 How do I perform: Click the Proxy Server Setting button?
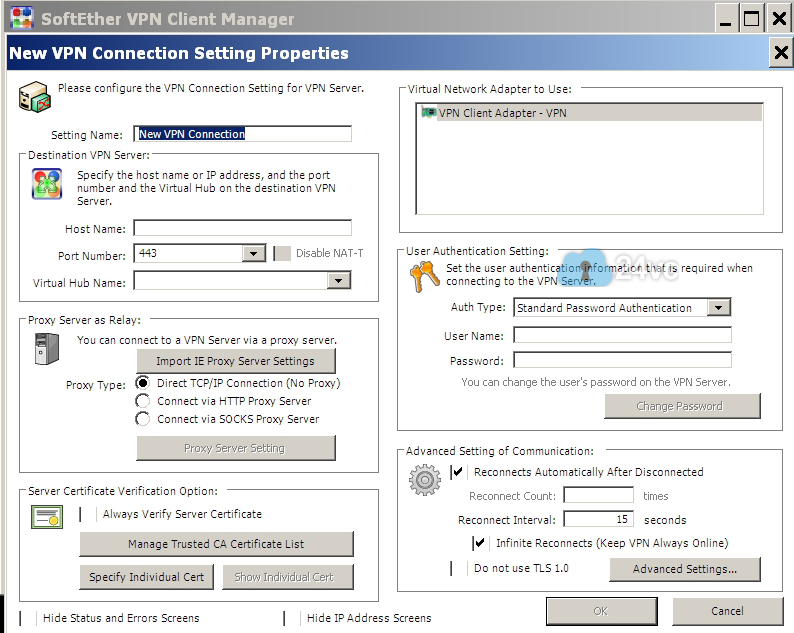pyautogui.click(x=235, y=448)
